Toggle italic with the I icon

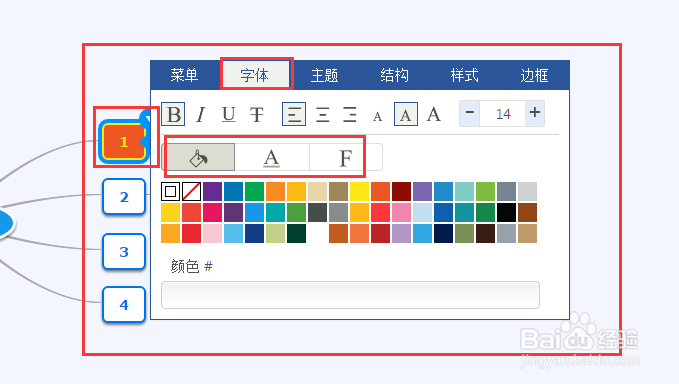200,114
